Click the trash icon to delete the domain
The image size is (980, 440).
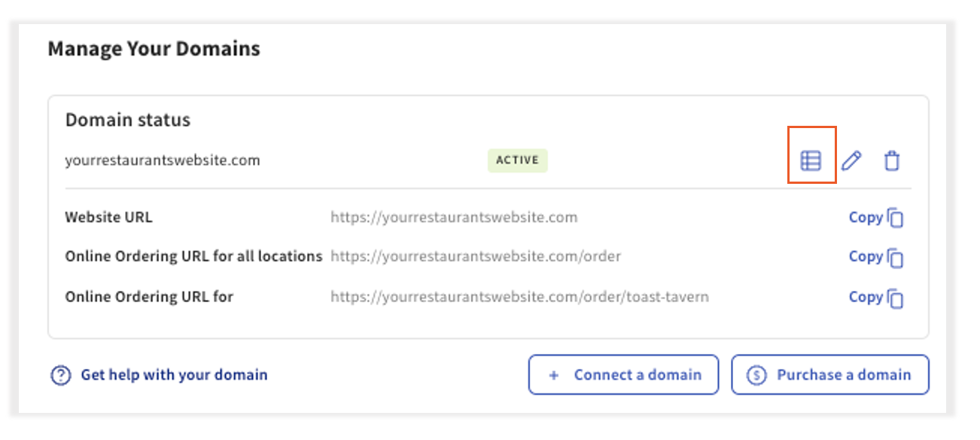click(892, 160)
